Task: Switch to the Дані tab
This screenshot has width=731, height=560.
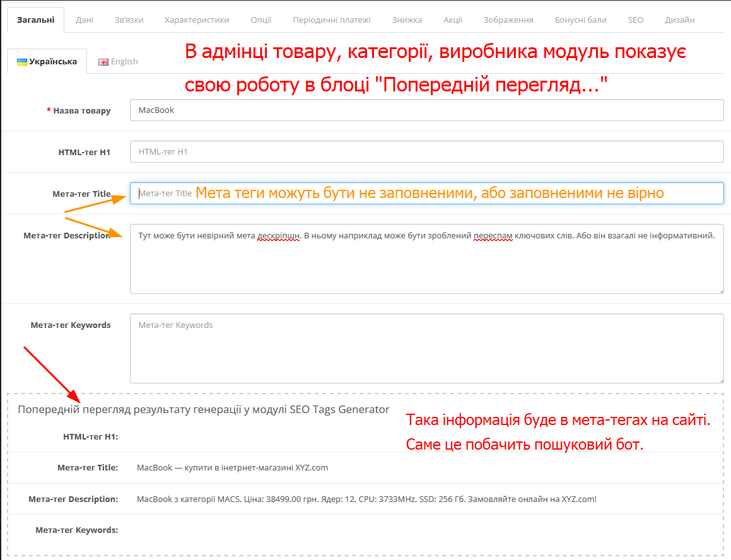Action: pos(85,20)
